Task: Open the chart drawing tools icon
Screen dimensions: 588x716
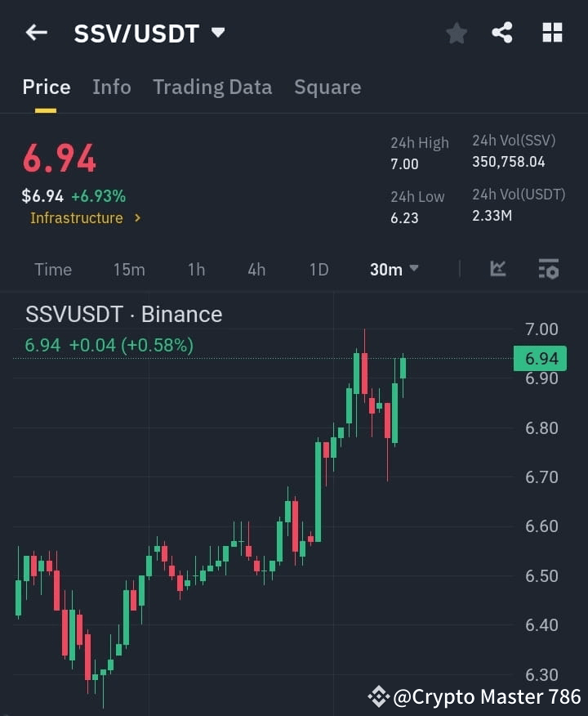Action: pyautogui.click(x=497, y=268)
